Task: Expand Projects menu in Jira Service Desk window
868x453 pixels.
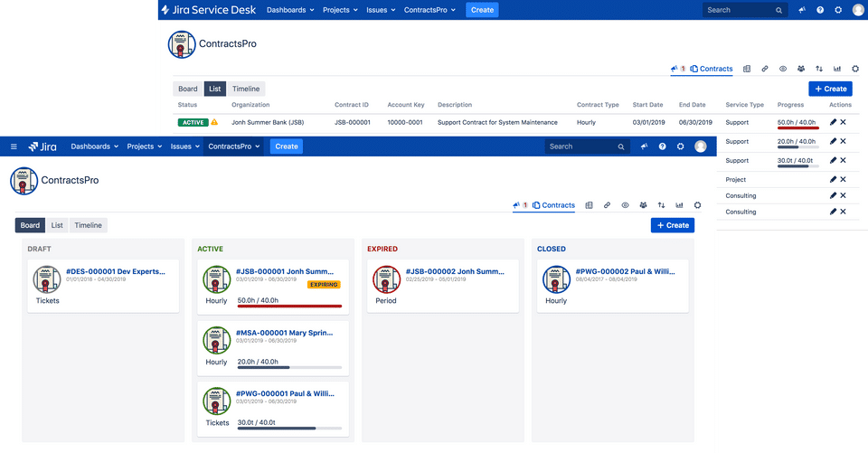Action: point(340,10)
